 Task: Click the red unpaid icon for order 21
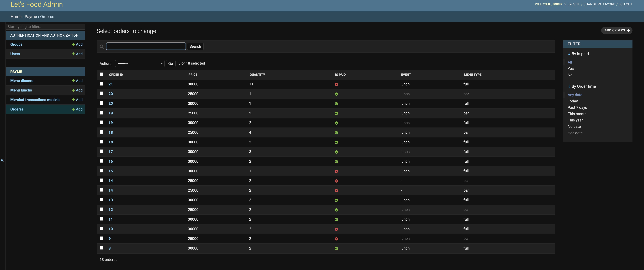coord(336,84)
